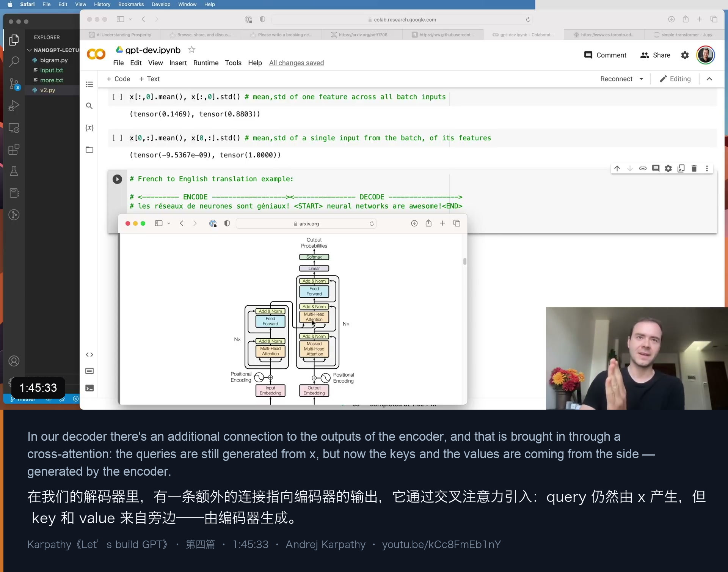Image resolution: width=728 pixels, height=572 pixels.
Task: Toggle the Safari sidebar in Colab window
Action: [121, 19]
